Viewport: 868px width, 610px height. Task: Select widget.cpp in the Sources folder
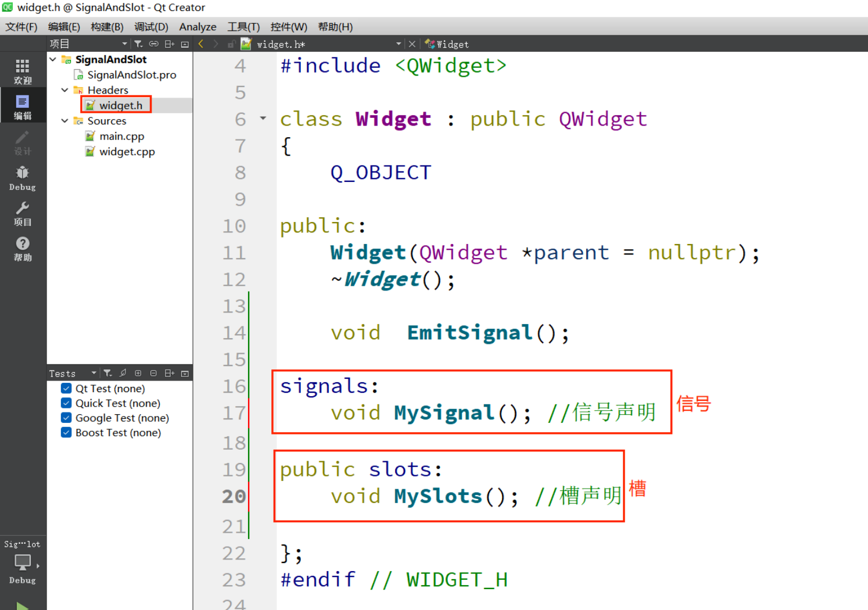pyautogui.click(x=127, y=152)
